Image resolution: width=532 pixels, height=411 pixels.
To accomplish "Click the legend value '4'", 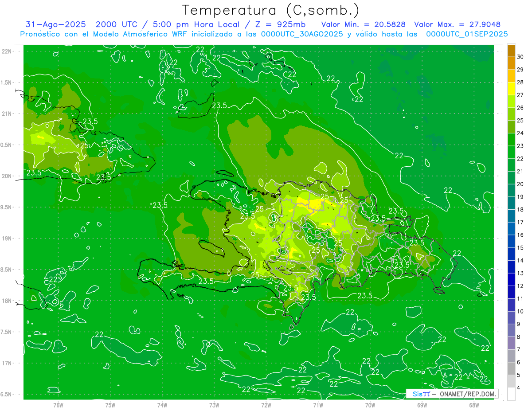I will coord(519,388).
